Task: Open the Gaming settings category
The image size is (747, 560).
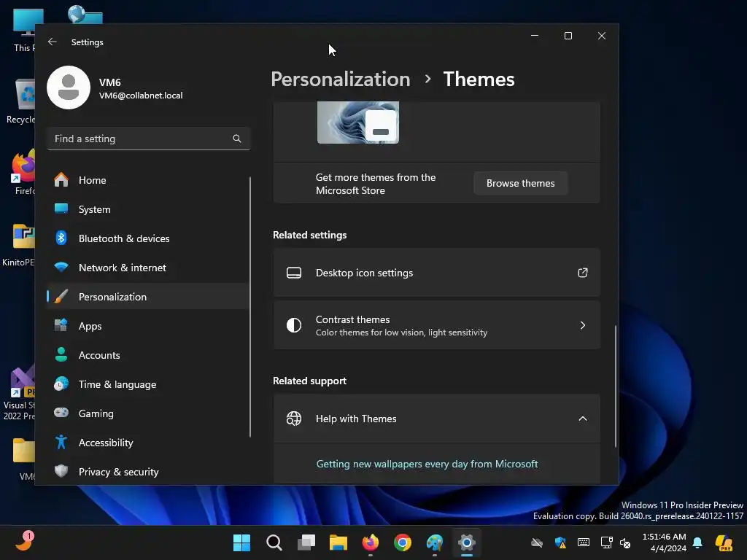Action: tap(147, 413)
